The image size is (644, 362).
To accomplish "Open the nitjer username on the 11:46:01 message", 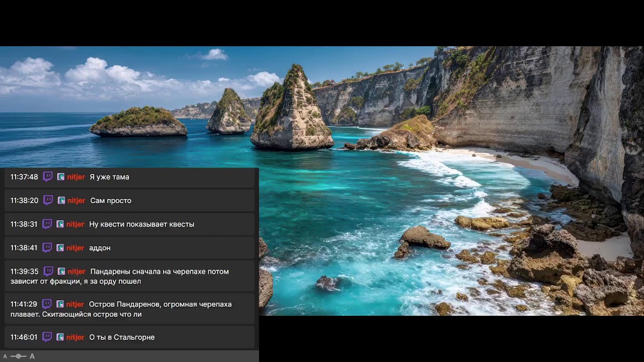I will (x=75, y=337).
